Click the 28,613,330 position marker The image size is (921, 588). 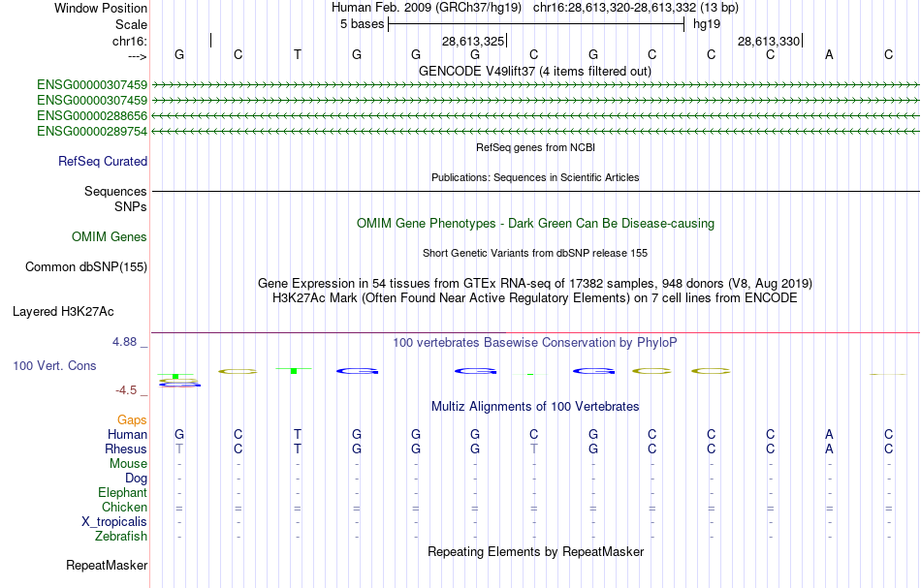coord(770,41)
